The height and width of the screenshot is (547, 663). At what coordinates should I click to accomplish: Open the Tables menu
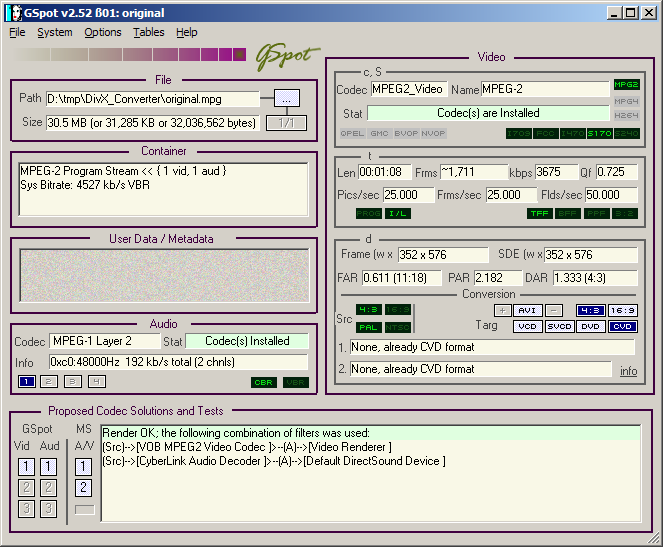(149, 32)
